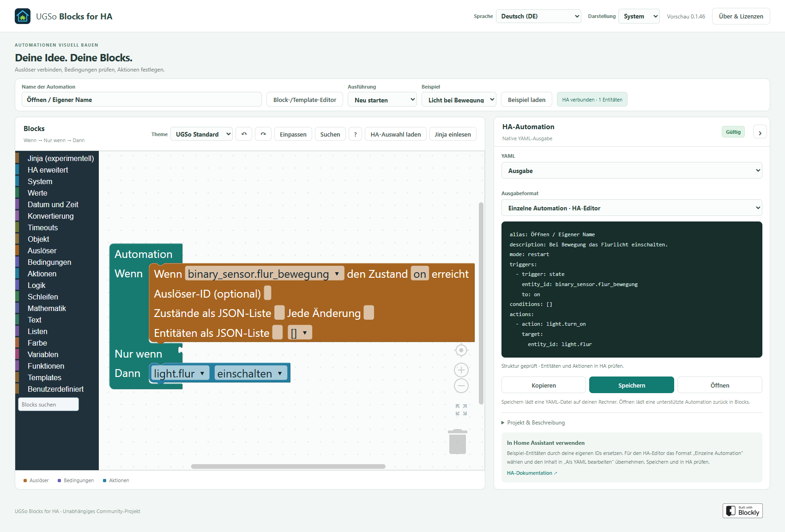Toggle fullscreen workspace via expand arrows icon
The height and width of the screenshot is (532, 785).
[461, 410]
